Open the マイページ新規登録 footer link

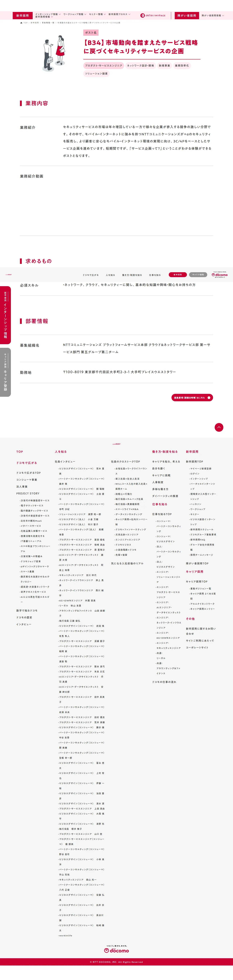201,468
